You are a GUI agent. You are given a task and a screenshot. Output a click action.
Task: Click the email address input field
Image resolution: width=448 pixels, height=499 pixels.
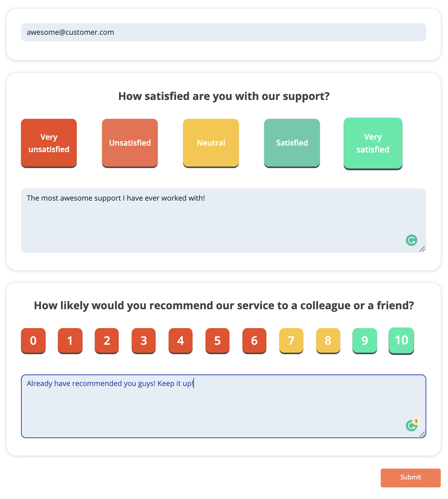tap(223, 32)
